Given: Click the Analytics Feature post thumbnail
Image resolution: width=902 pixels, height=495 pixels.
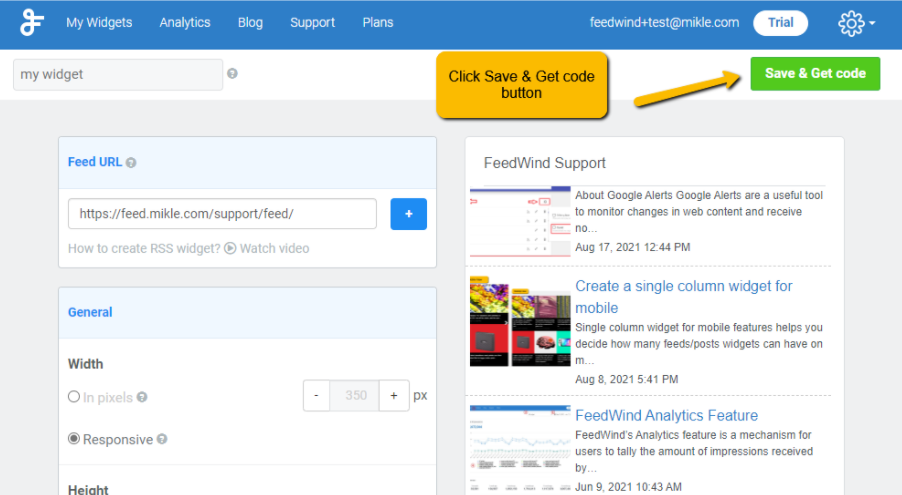Looking at the screenshot, I should pyautogui.click(x=520, y=448).
